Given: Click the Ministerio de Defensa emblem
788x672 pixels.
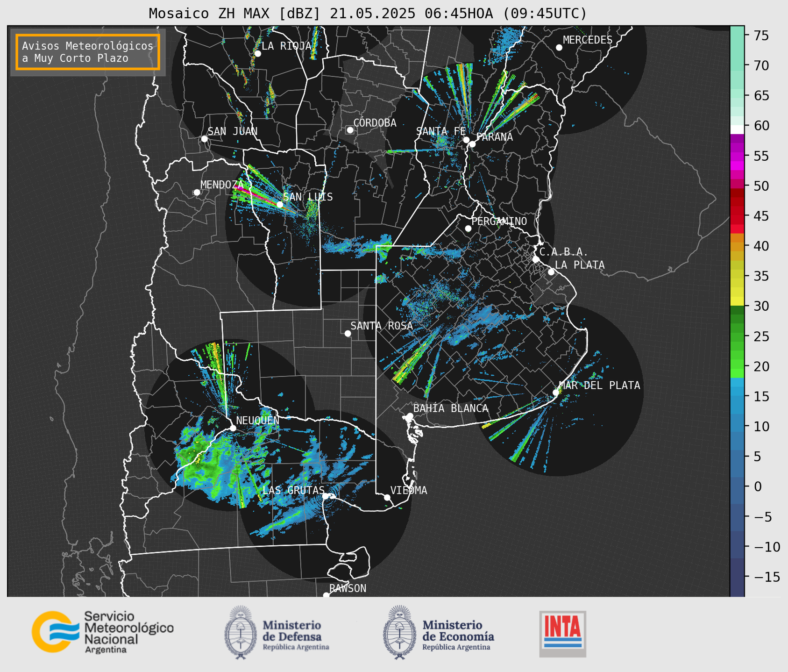Looking at the screenshot, I should [x=241, y=632].
